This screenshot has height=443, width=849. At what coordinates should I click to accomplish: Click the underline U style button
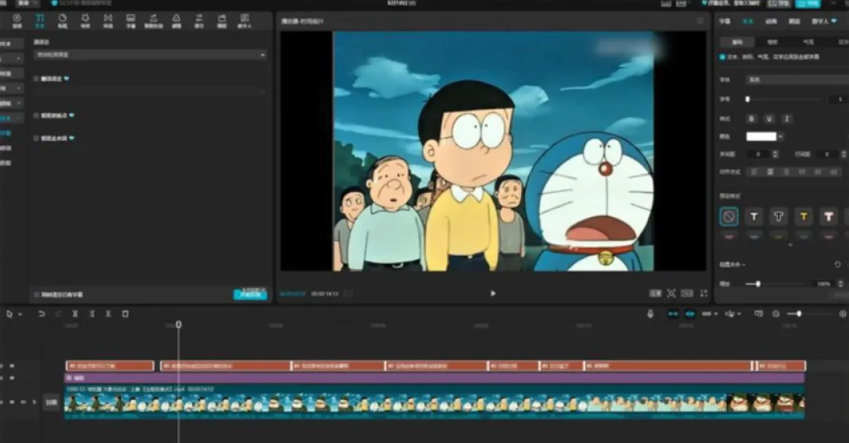(769, 118)
